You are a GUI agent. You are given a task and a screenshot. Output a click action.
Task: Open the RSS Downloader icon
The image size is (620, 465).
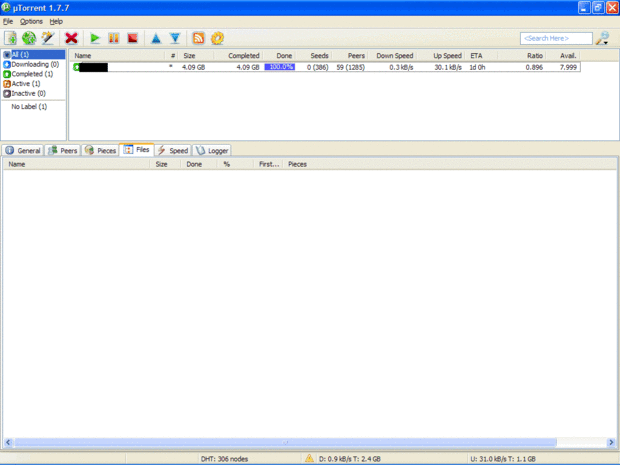click(198, 38)
